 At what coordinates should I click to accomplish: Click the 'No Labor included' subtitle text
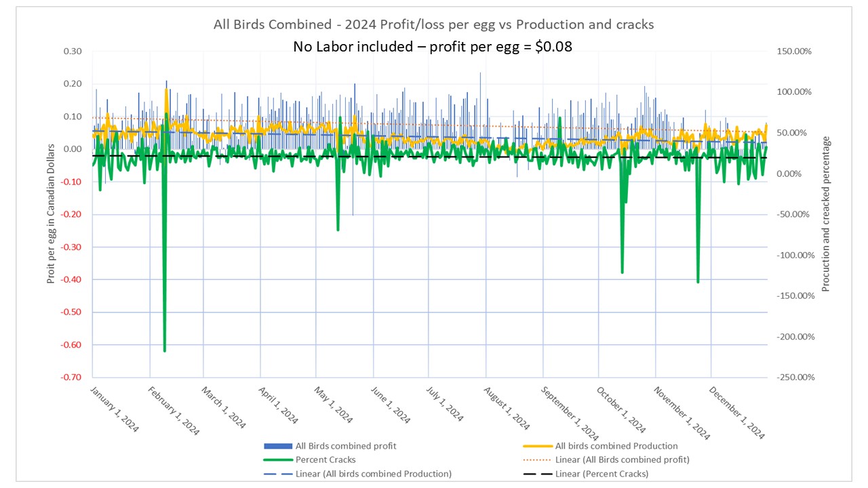[x=432, y=46]
